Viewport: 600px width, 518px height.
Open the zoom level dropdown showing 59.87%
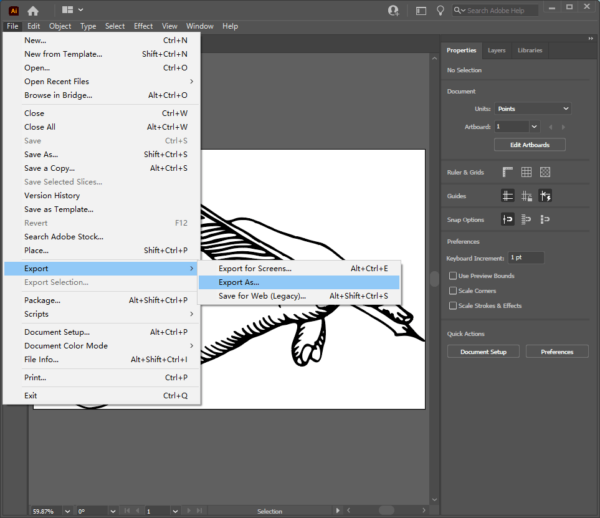[x=67, y=511]
